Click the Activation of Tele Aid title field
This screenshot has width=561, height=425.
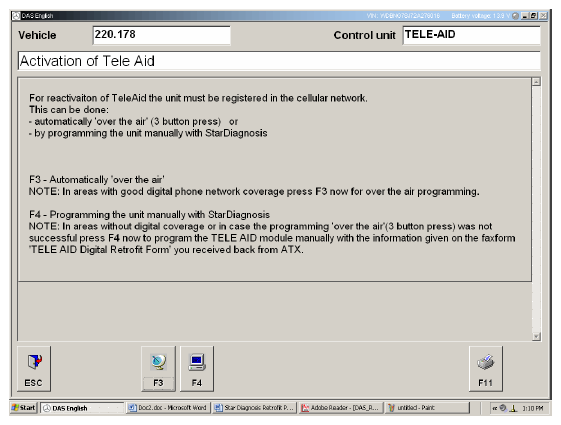(279, 61)
